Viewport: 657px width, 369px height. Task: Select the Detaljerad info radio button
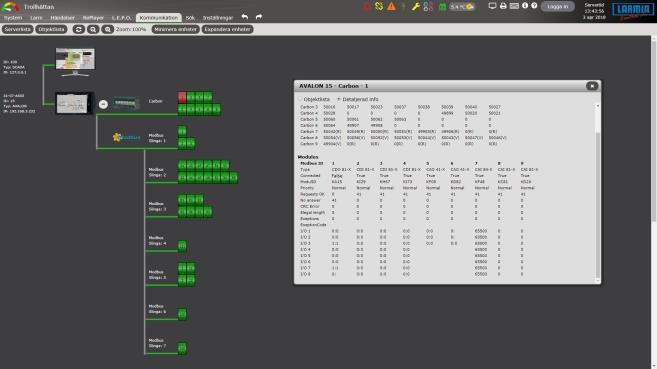[339, 99]
